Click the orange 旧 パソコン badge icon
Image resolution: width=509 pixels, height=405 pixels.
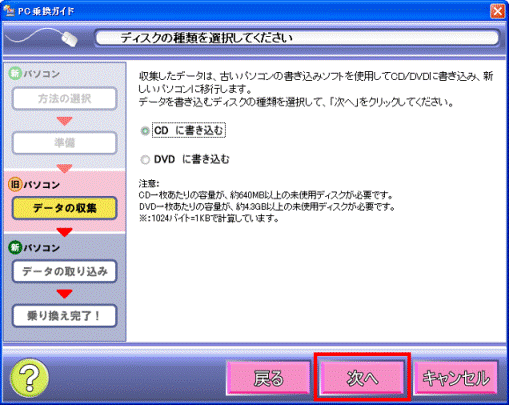[x=15, y=185]
